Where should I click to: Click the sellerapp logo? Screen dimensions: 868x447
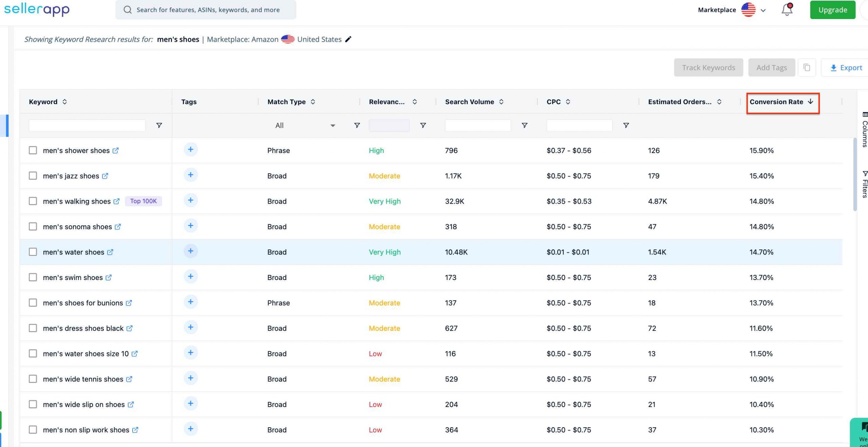[37, 10]
